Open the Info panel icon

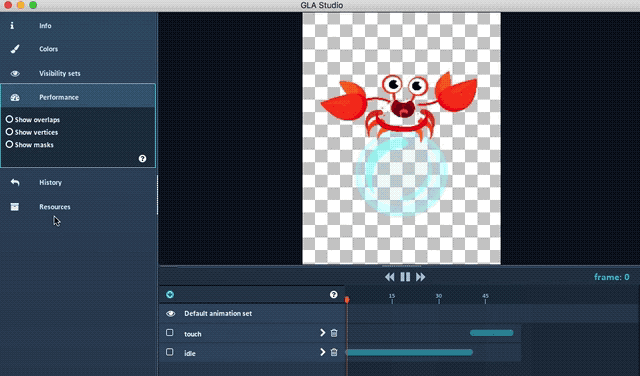(x=12, y=25)
